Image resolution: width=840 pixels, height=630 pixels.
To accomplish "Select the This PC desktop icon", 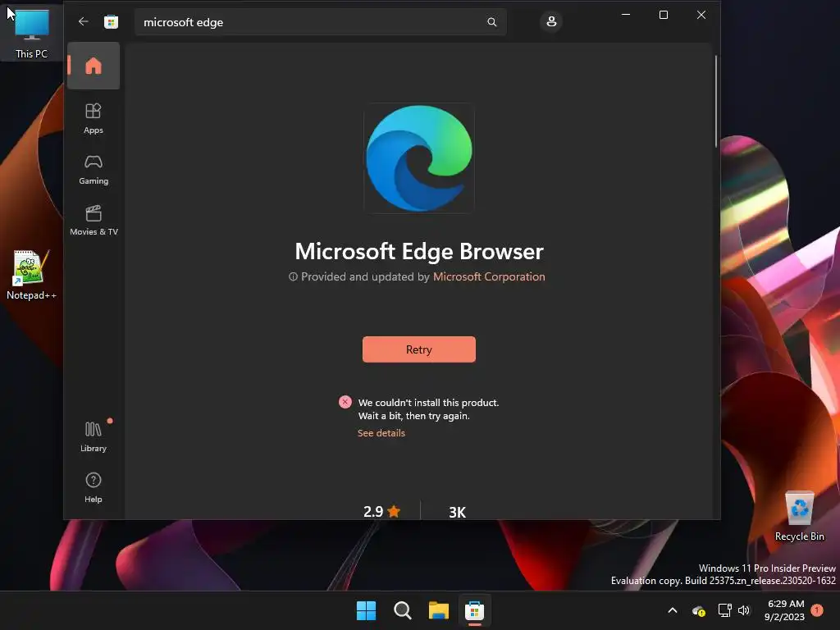I will [31, 32].
